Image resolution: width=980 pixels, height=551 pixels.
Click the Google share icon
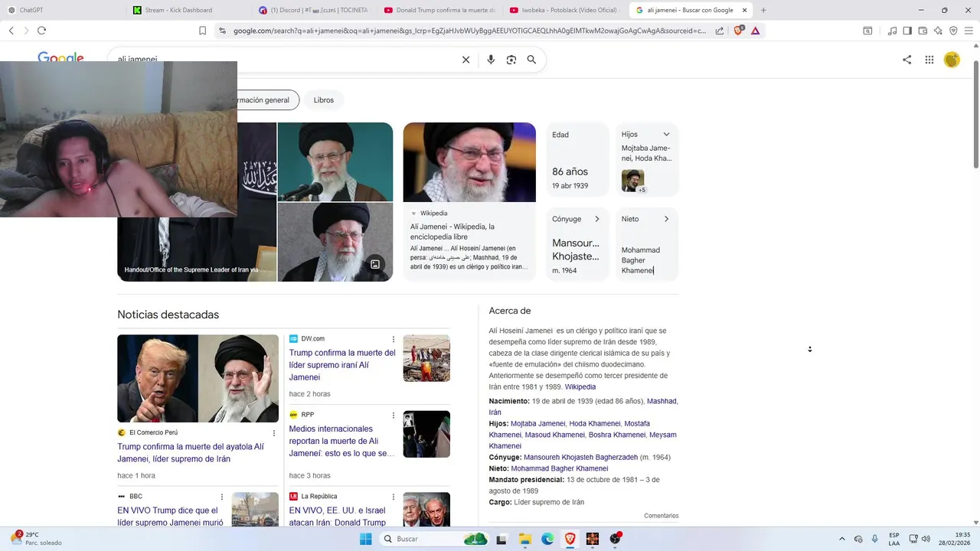906,60
